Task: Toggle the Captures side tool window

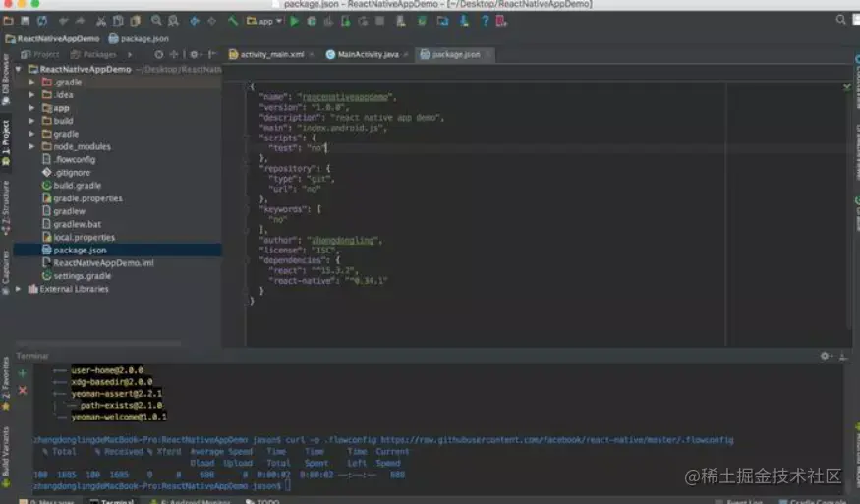Action: pos(6,272)
